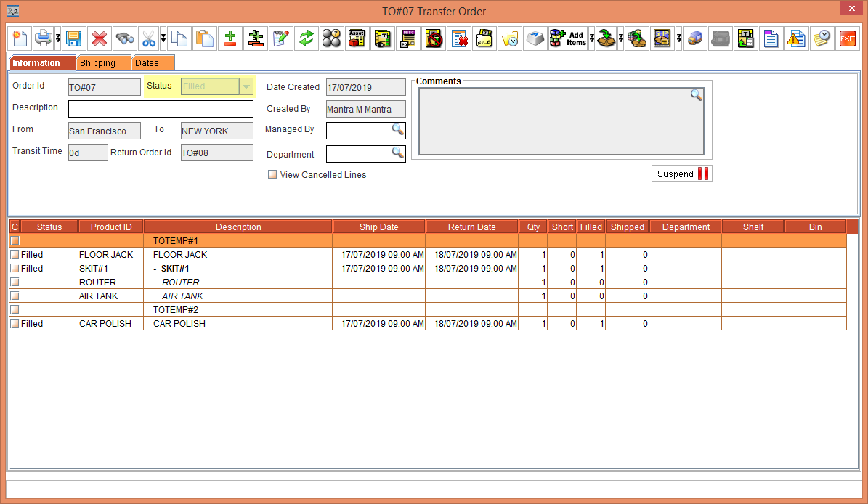Click the Add Items toolbar icon
The image size is (868, 504).
[x=567, y=38]
